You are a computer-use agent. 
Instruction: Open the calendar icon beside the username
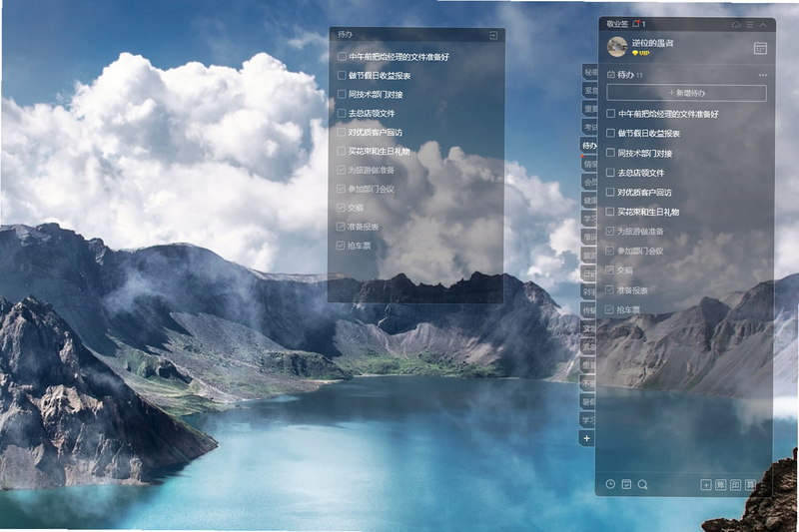pos(760,48)
